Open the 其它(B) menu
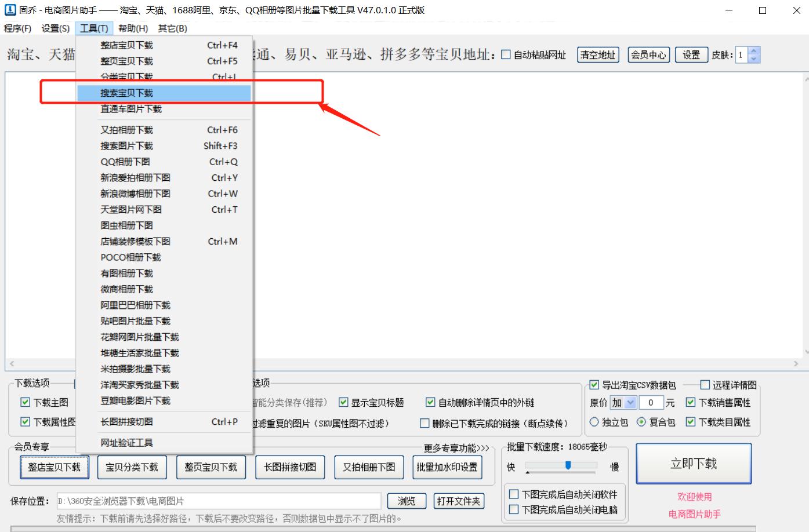 (172, 28)
